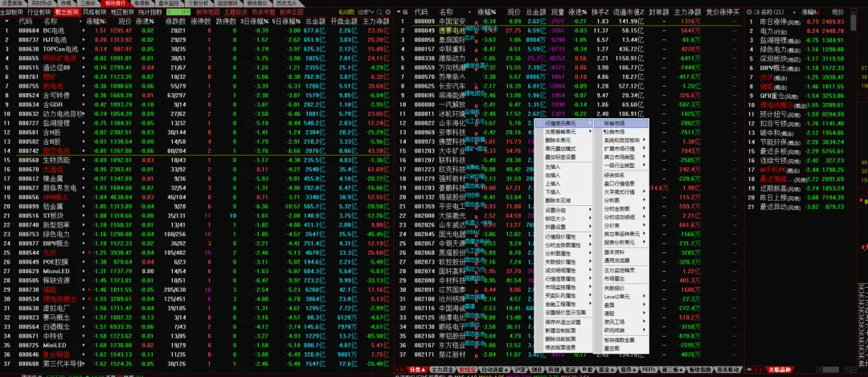Expand 锁定大小 submenu in context menu
This screenshot has height=377, width=868.
(565, 218)
